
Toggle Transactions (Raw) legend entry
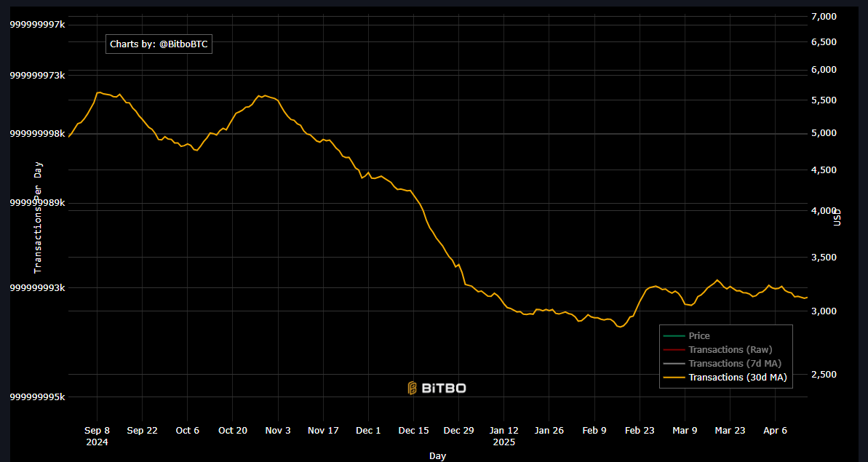pyautogui.click(x=718, y=350)
